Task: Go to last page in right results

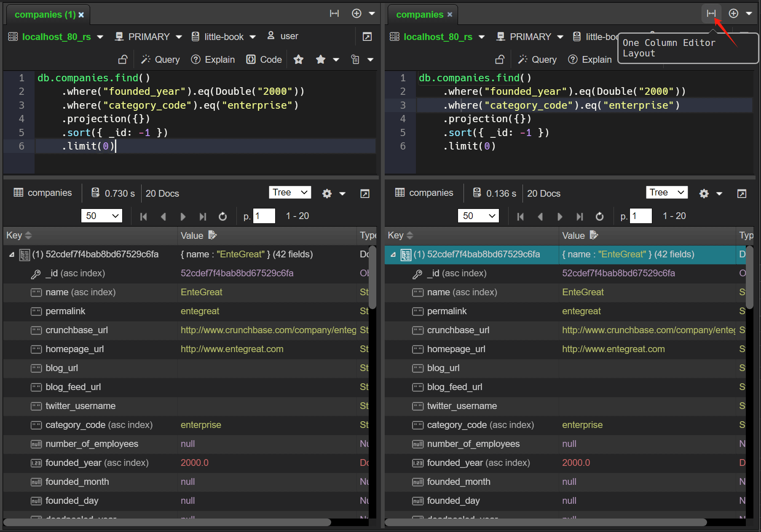Action: click(579, 217)
